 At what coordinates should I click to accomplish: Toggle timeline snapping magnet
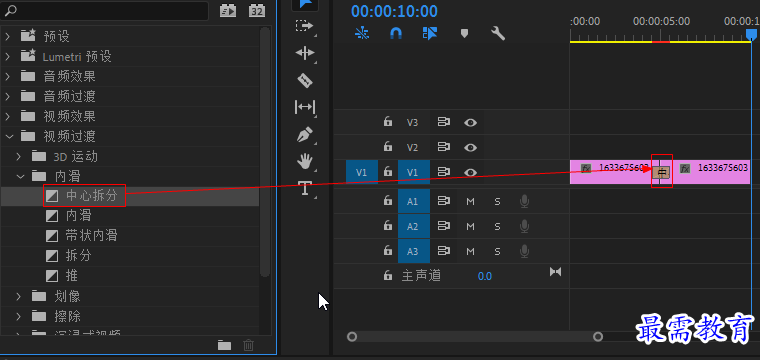[x=396, y=33]
